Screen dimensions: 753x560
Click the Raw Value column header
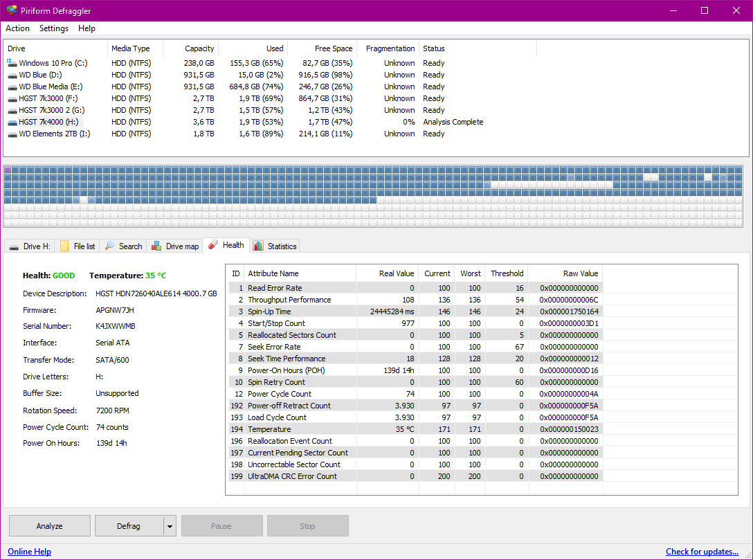click(x=565, y=273)
